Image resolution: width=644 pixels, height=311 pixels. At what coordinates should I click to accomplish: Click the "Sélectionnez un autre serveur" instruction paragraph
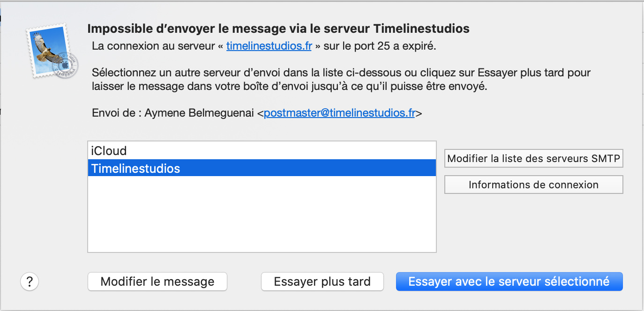341,80
